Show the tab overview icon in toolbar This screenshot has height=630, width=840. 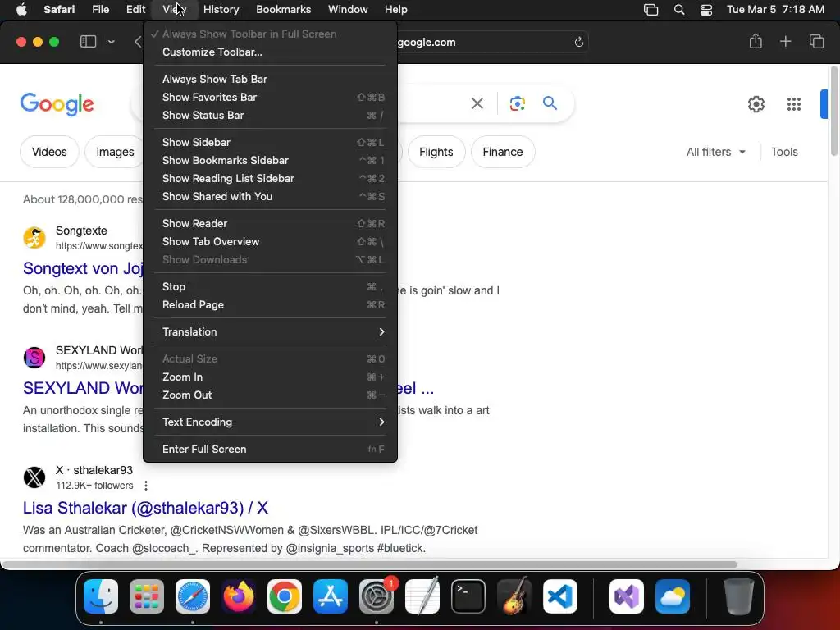816,41
